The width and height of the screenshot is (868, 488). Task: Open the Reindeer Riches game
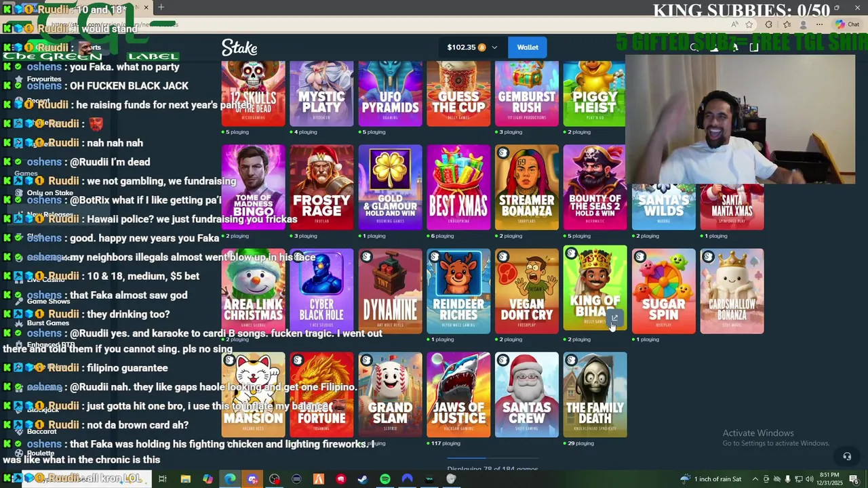pyautogui.click(x=458, y=291)
